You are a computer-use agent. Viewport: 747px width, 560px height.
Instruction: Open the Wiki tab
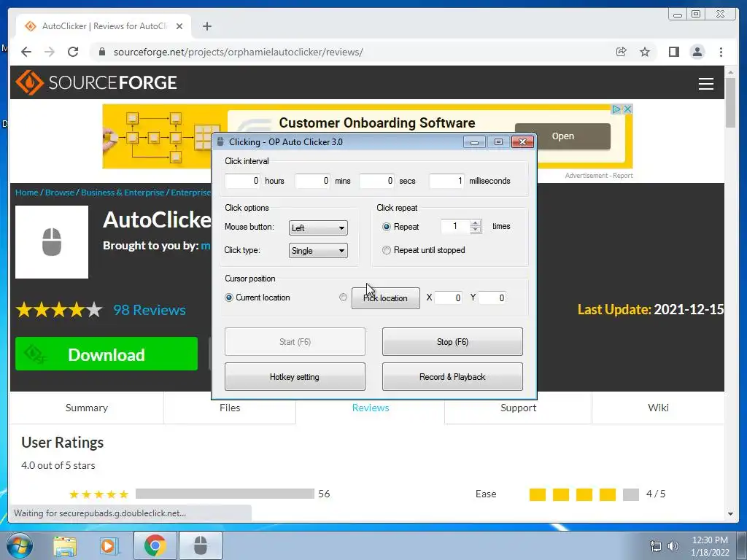[658, 408]
